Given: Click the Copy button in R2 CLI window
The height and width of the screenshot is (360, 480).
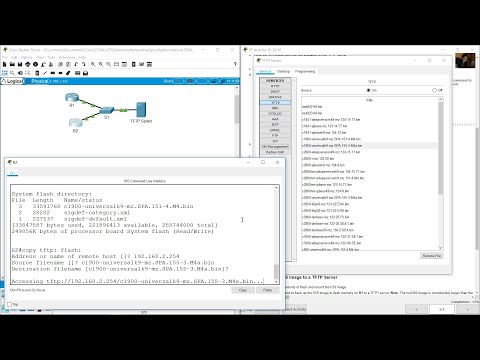Looking at the screenshot, I should click(243, 290).
